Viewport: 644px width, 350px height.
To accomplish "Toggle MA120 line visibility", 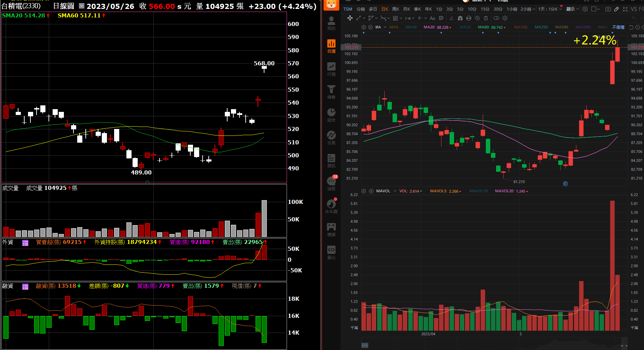I will pos(521,27).
